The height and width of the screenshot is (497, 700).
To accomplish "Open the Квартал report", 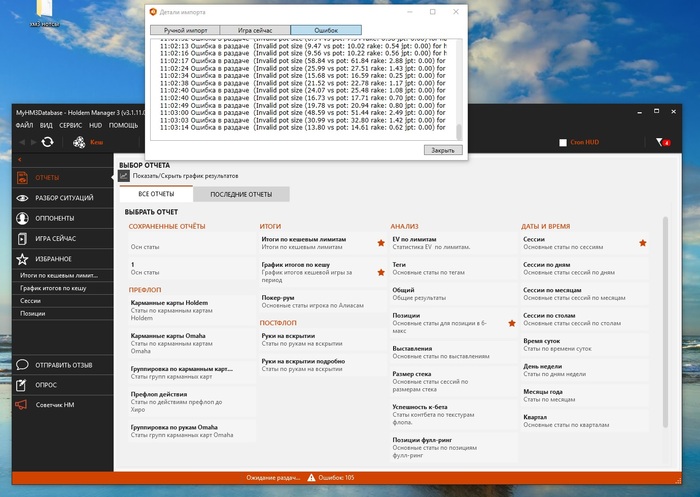I will click(584, 421).
